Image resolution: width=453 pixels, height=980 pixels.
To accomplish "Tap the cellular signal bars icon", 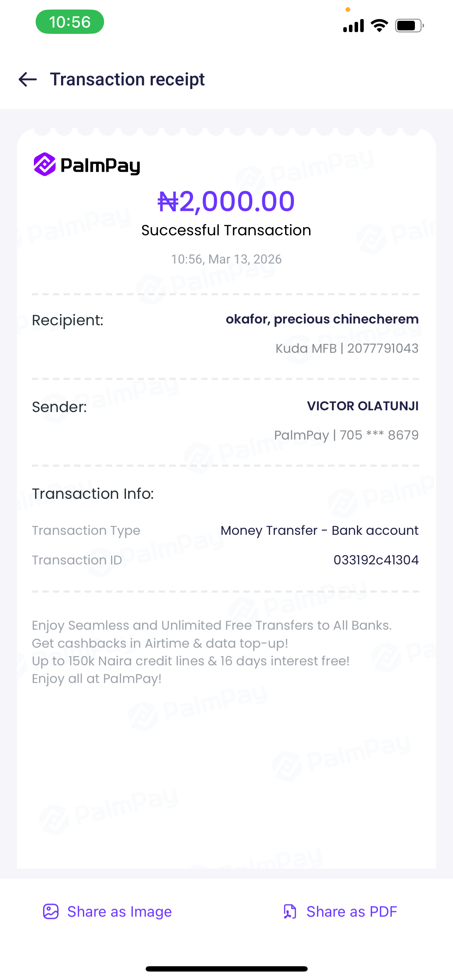I will (x=354, y=25).
